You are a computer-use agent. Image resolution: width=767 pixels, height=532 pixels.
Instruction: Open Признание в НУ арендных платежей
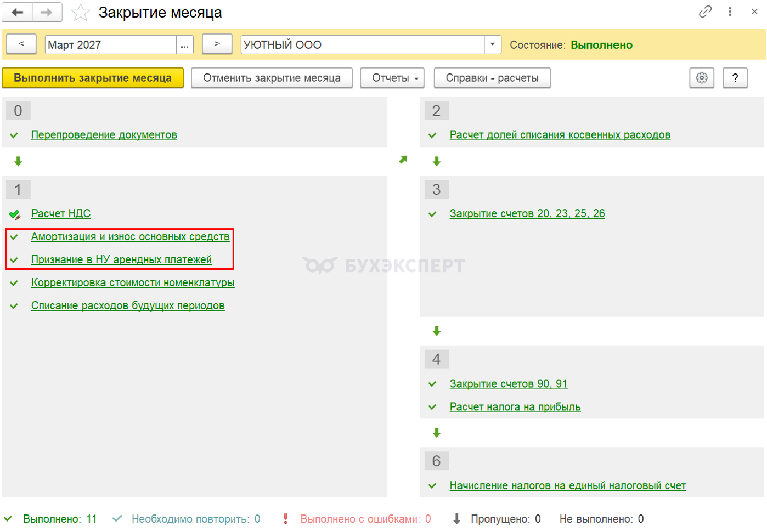(121, 259)
